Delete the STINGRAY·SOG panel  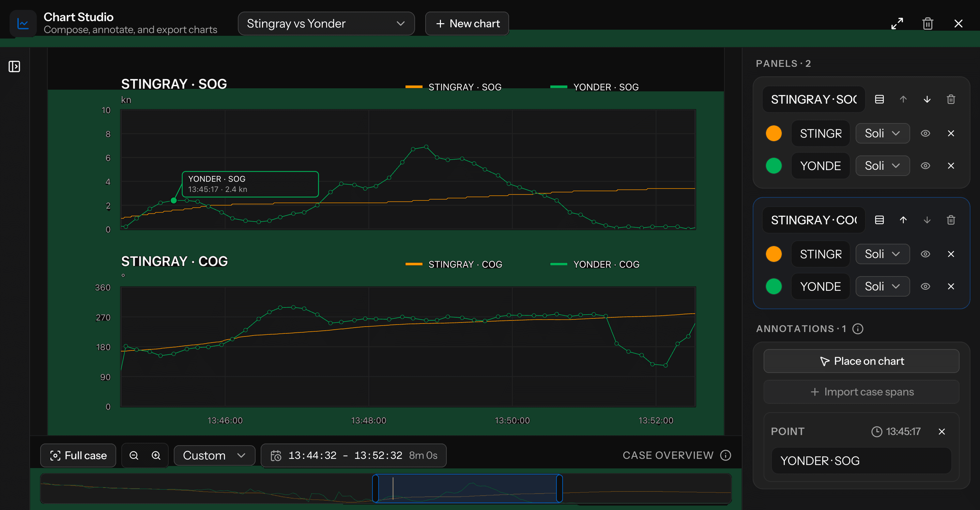951,99
